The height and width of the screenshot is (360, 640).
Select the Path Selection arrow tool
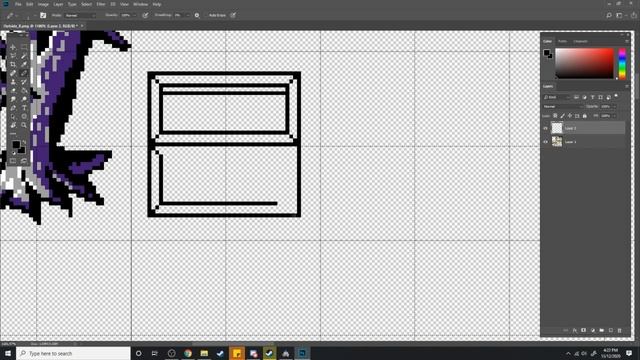13,116
